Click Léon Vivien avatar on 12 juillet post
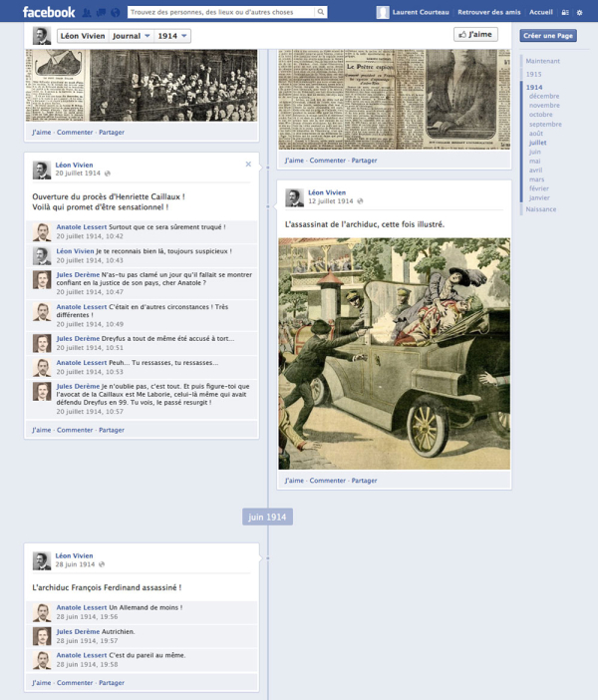 tap(295, 197)
